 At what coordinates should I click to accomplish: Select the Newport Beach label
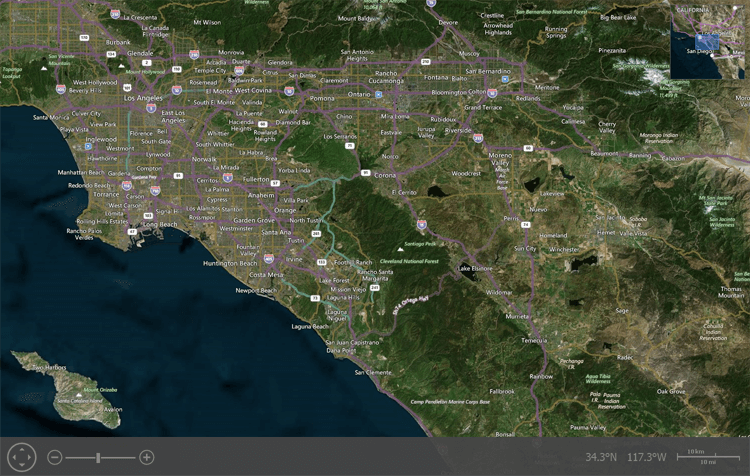point(256,290)
